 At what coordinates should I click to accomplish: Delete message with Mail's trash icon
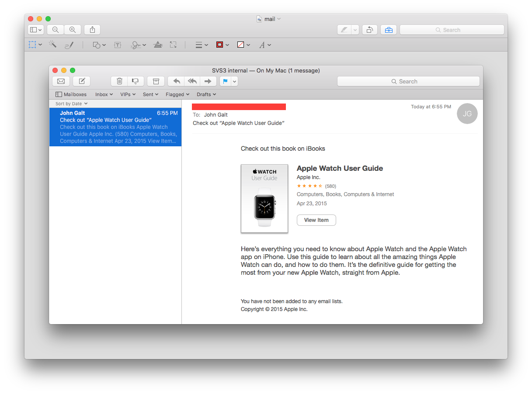click(119, 81)
